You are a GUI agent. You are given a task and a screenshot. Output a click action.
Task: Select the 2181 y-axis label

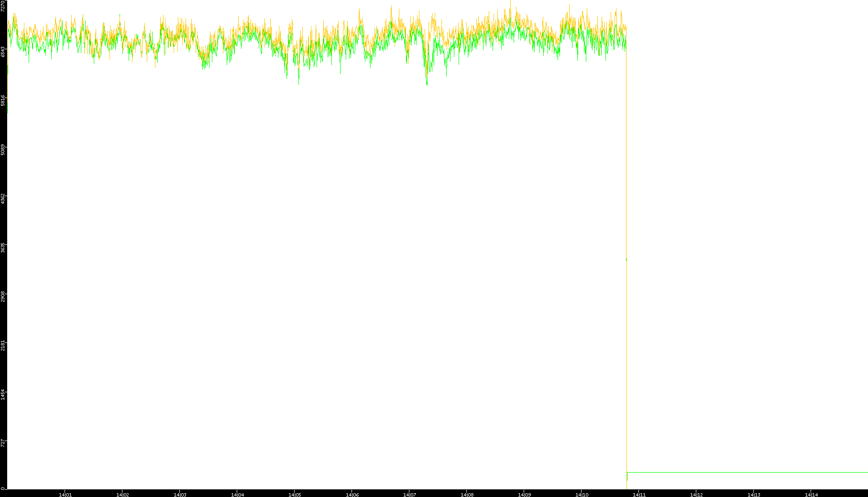click(3, 346)
